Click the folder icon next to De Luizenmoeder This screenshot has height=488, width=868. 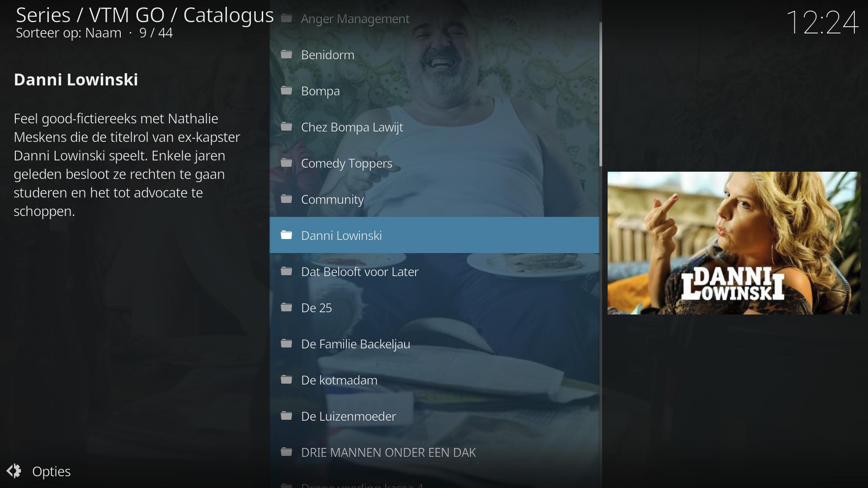coord(286,416)
